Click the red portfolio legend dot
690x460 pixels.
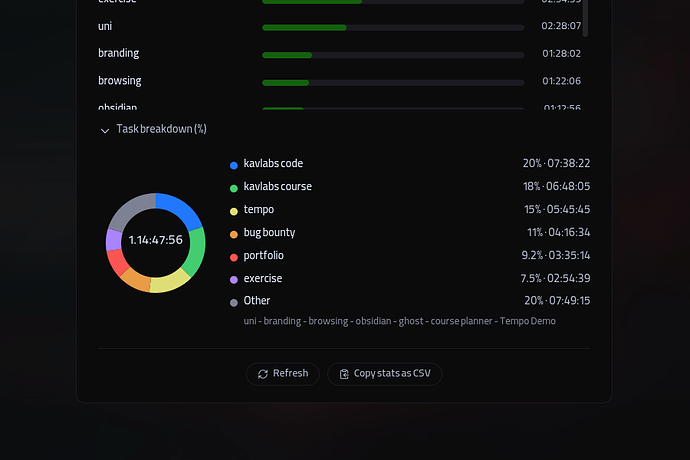(x=234, y=257)
